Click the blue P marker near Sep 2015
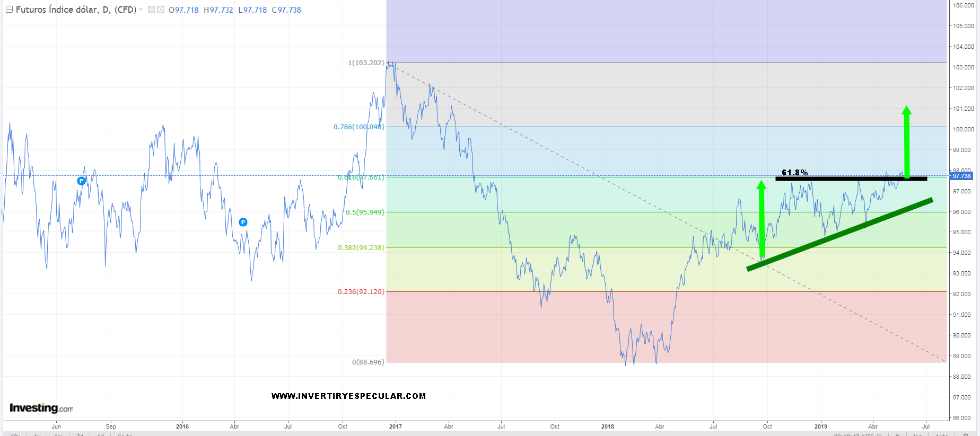This screenshot has height=436, width=980. click(x=81, y=181)
